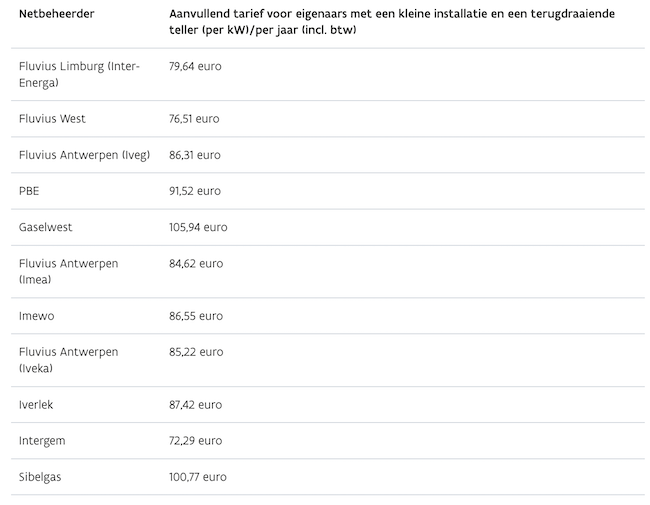This screenshot has width=650, height=505.
Task: Click the Fluvius Antwerpen (Iveg) row label
Action: tap(85, 155)
